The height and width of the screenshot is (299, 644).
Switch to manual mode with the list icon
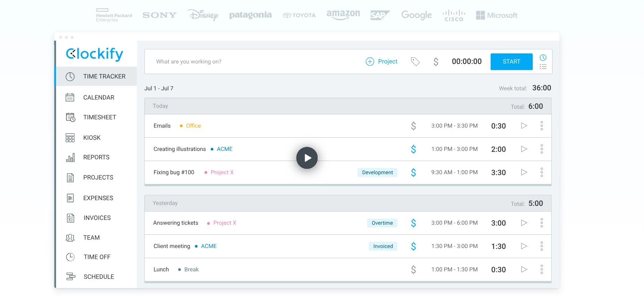pos(543,67)
